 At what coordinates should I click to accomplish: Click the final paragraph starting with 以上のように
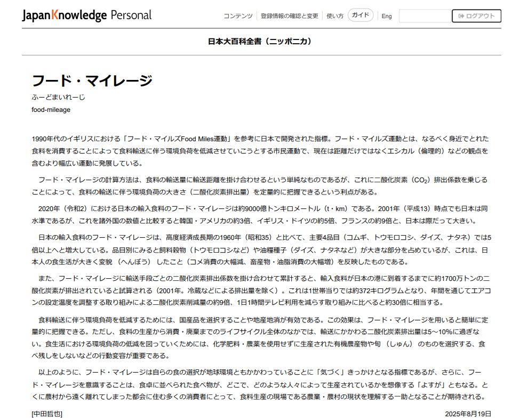click(260, 384)
